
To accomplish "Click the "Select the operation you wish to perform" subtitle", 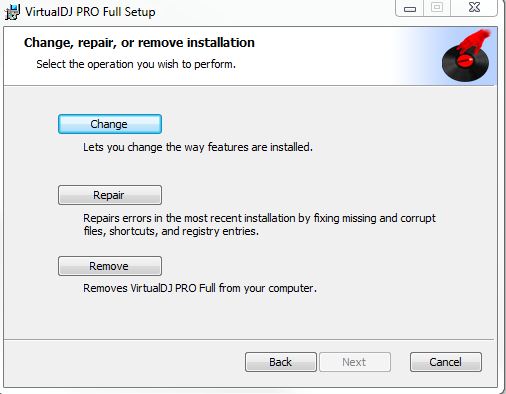I will coord(136,64).
